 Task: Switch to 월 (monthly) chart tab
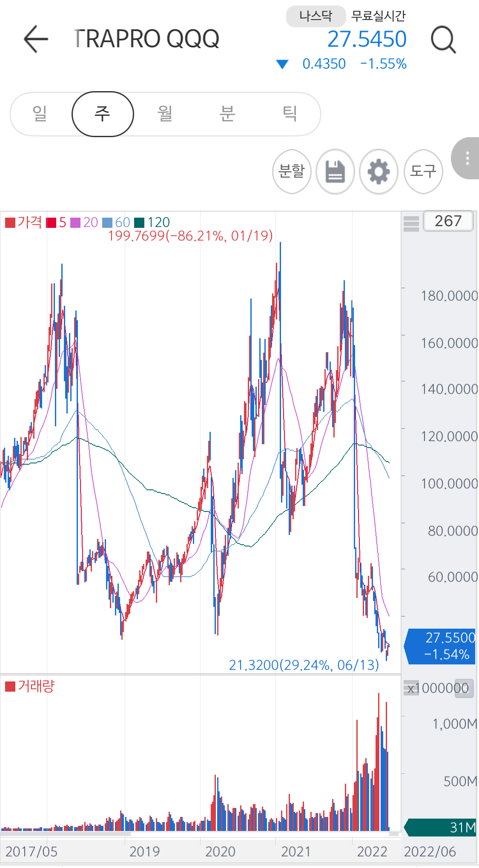165,114
